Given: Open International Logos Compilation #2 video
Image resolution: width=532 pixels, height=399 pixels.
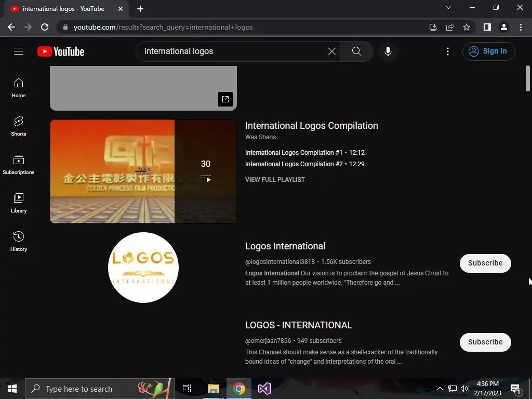Looking at the screenshot, I should click(x=304, y=164).
